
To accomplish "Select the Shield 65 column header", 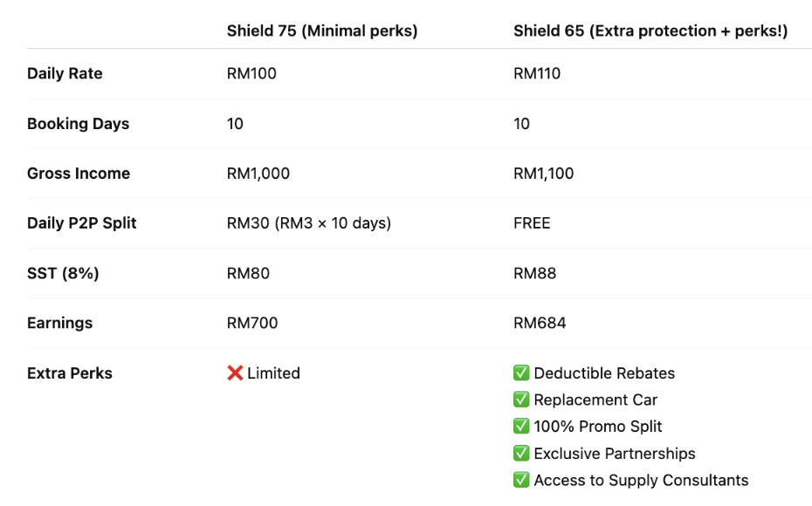I will coord(650,31).
